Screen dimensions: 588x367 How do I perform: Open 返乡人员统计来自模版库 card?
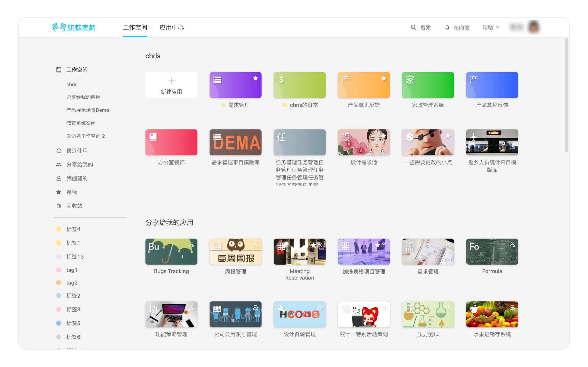pos(492,142)
